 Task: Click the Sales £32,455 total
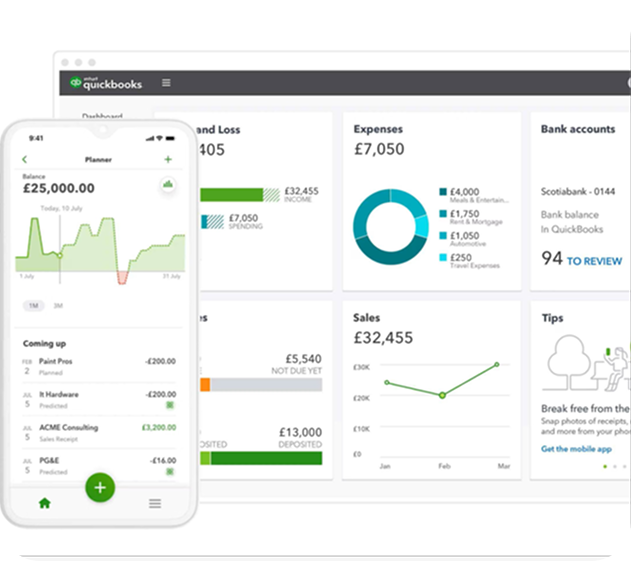383,338
